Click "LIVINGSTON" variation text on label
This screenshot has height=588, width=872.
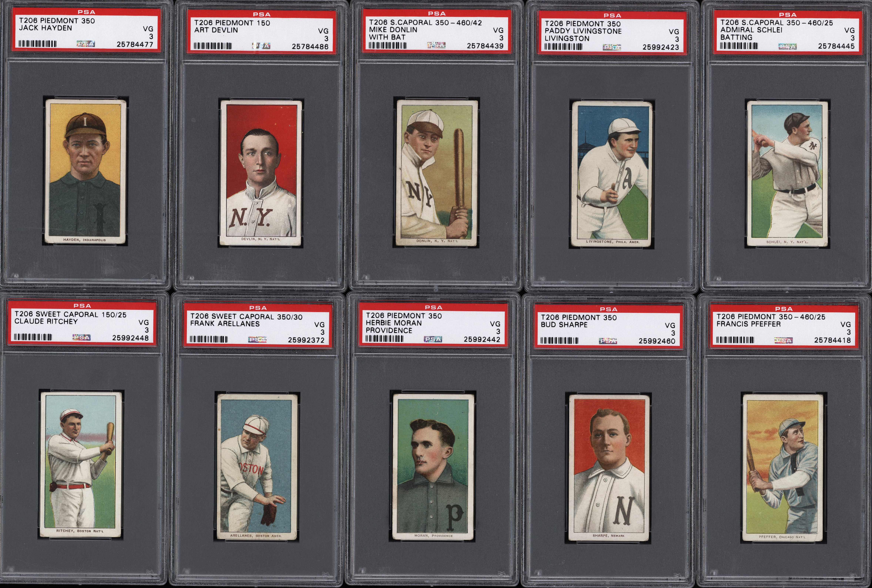[567, 39]
